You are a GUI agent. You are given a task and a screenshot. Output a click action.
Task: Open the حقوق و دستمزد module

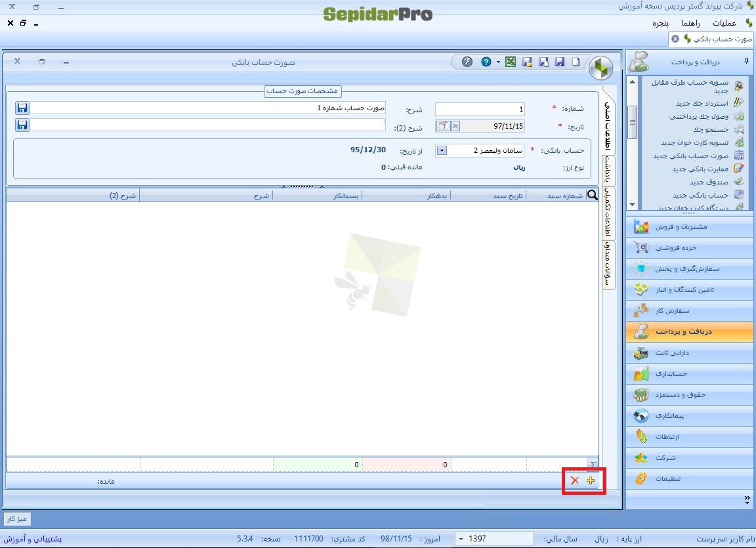point(690,394)
